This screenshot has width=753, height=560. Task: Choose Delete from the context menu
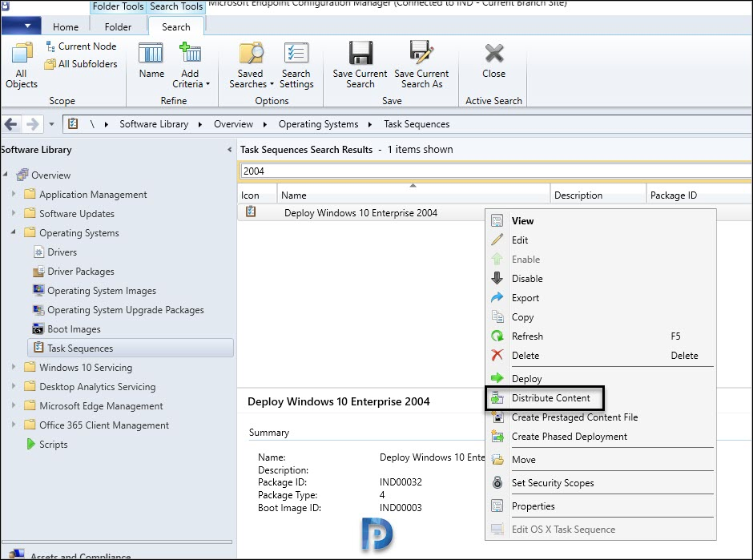(x=600, y=356)
